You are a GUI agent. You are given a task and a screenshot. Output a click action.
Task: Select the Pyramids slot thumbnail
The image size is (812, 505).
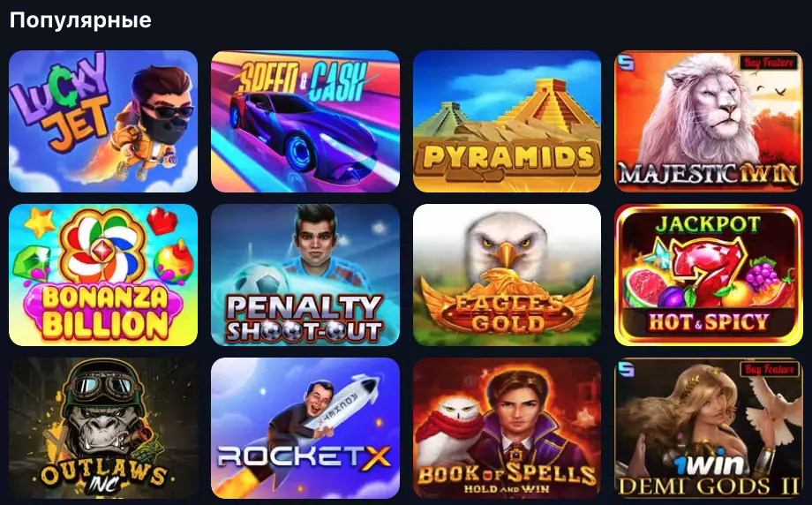(x=507, y=121)
